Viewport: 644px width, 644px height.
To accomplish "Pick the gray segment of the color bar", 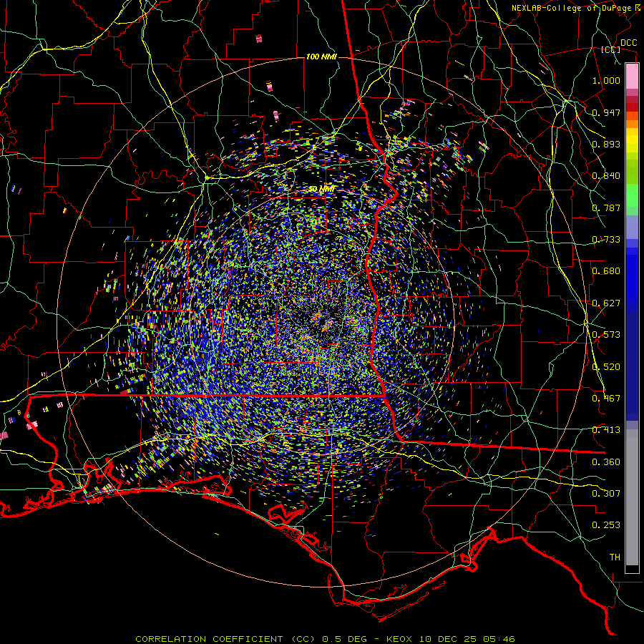I will [x=632, y=497].
